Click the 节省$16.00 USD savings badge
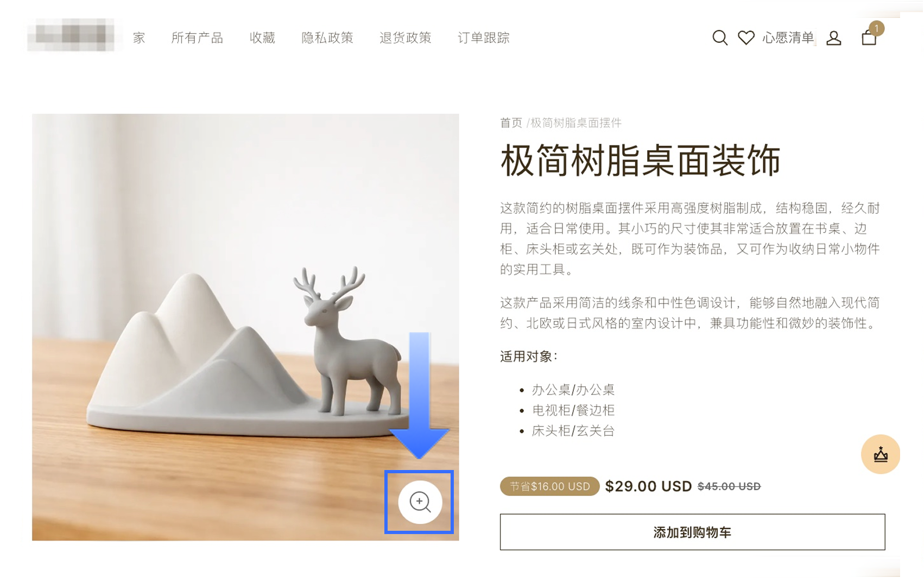Screen dimensions: 924x578 pos(549,486)
